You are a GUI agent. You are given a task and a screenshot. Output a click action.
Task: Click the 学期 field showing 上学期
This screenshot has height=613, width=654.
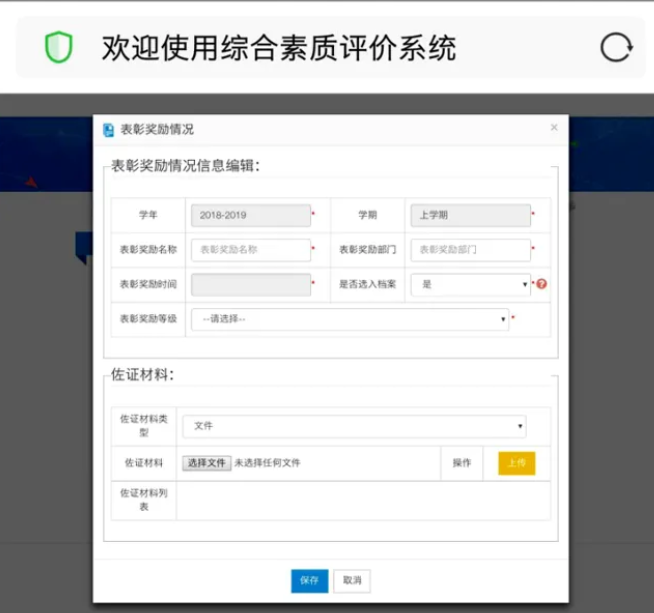coord(470,215)
